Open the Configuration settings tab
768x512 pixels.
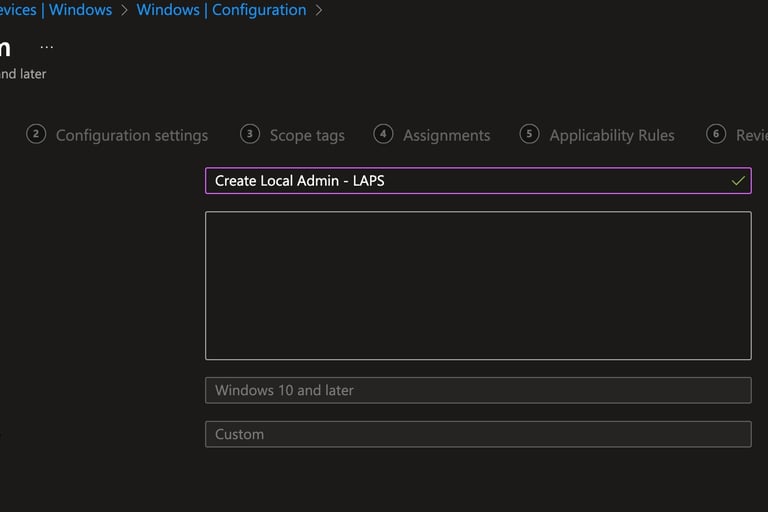point(132,135)
